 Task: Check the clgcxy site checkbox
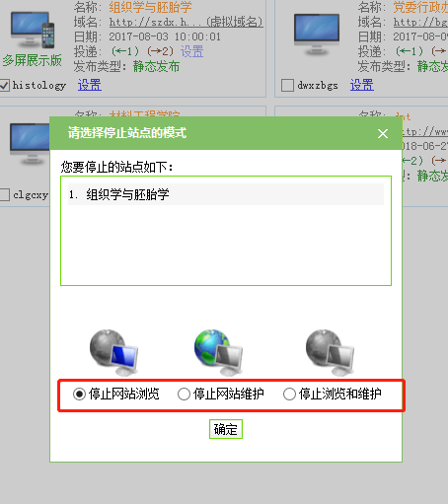(x=4, y=194)
